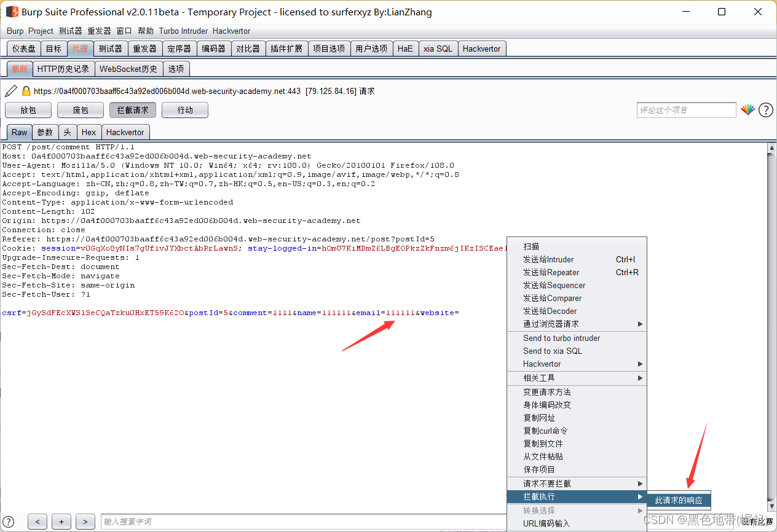Select the 截断 intercept sub-tab
Viewport: 777px width, 532px height.
pyautogui.click(x=20, y=69)
